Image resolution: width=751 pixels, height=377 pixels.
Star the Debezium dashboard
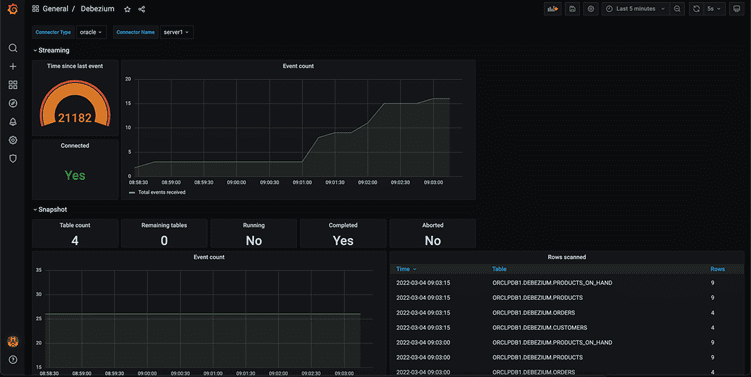pyautogui.click(x=127, y=9)
